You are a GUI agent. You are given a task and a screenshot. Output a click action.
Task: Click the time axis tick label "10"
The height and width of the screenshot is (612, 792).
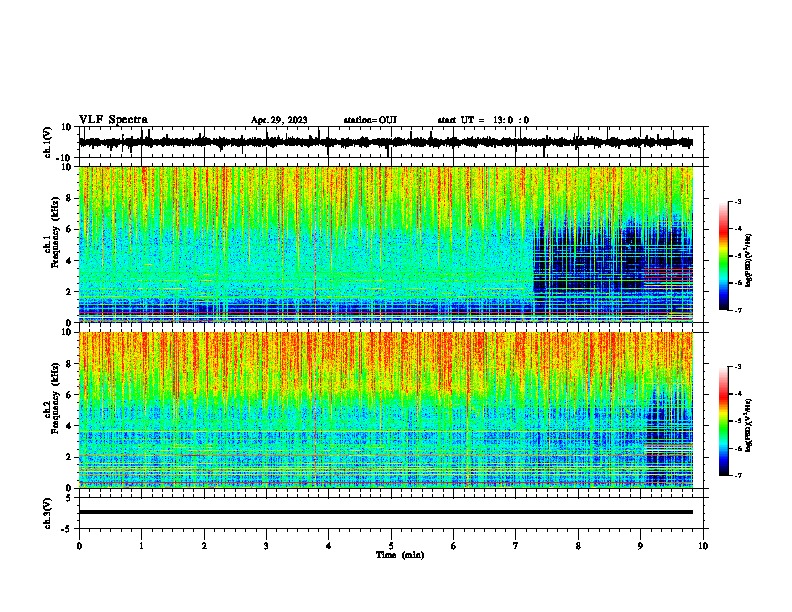(x=703, y=546)
